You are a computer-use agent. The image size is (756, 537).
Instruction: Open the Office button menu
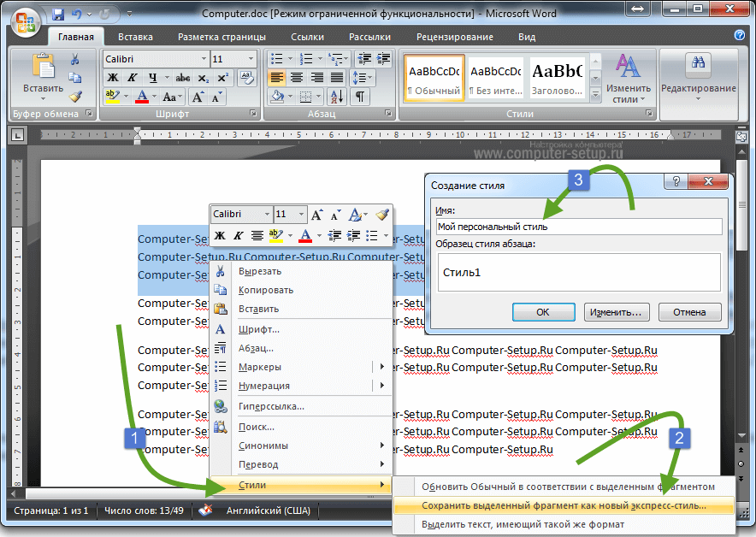[x=25, y=22]
